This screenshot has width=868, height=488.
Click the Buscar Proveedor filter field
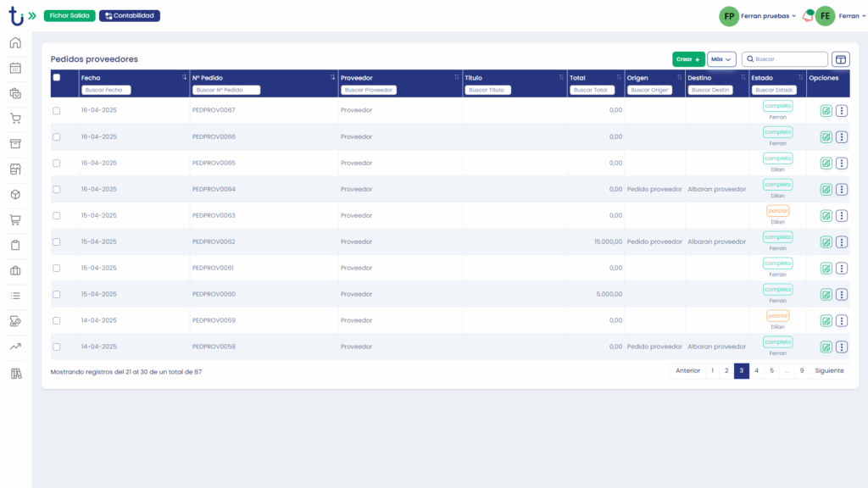369,90
